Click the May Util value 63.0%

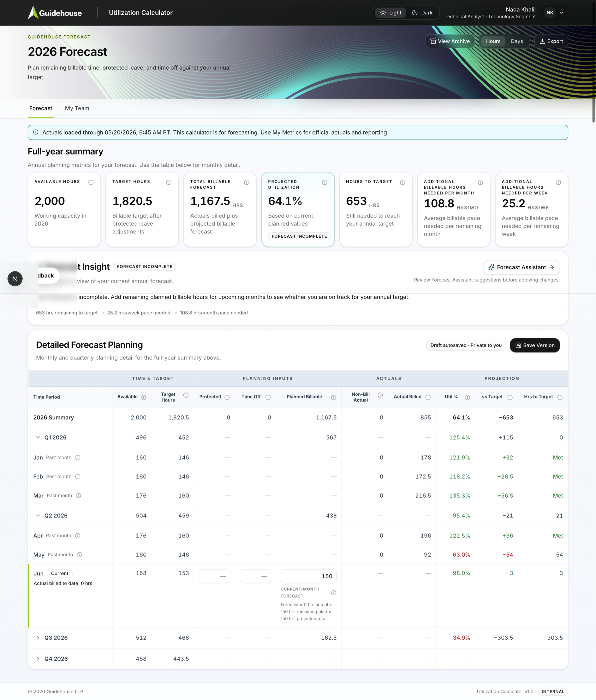tap(461, 555)
